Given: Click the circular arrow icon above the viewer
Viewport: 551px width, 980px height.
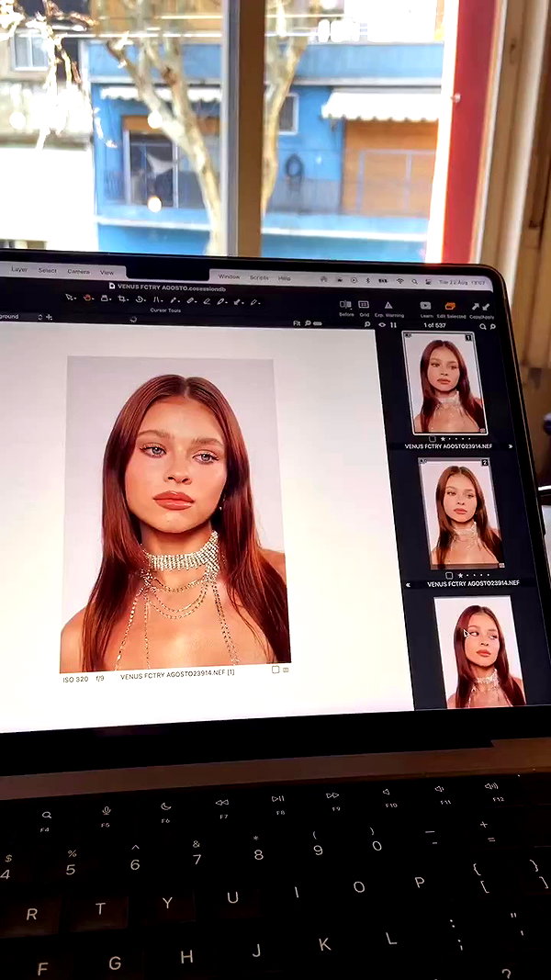Looking at the screenshot, I should pyautogui.click(x=133, y=320).
